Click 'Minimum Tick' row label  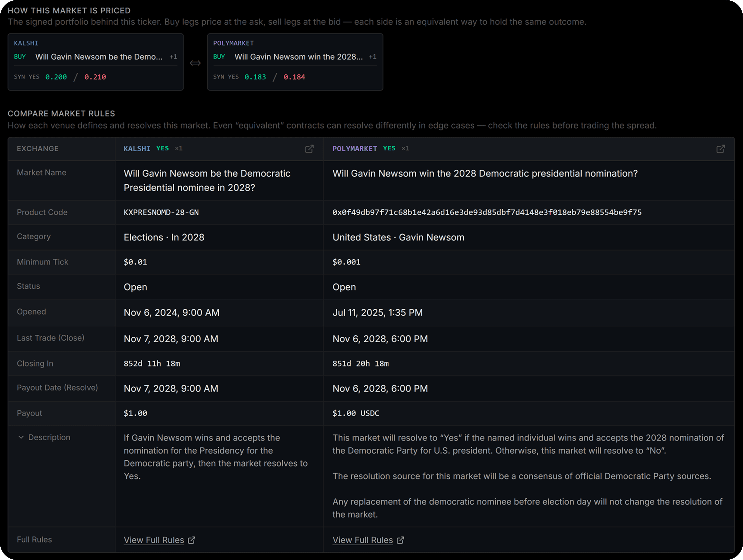(x=42, y=262)
